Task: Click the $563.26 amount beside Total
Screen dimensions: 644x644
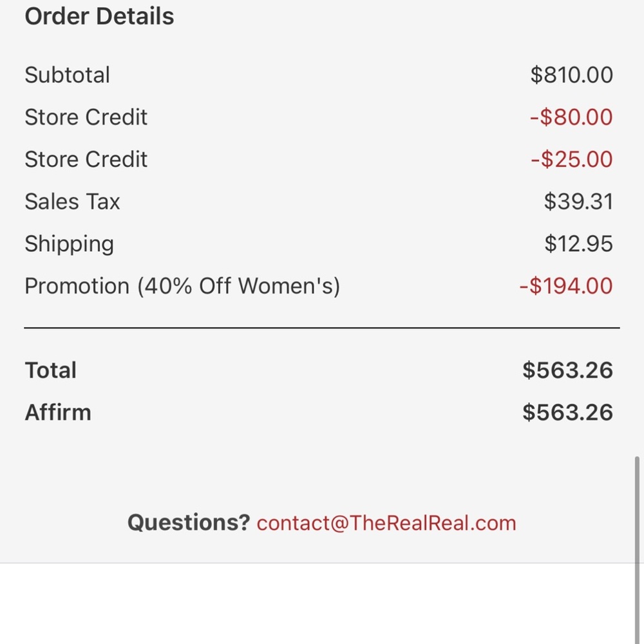Action: click(x=567, y=370)
